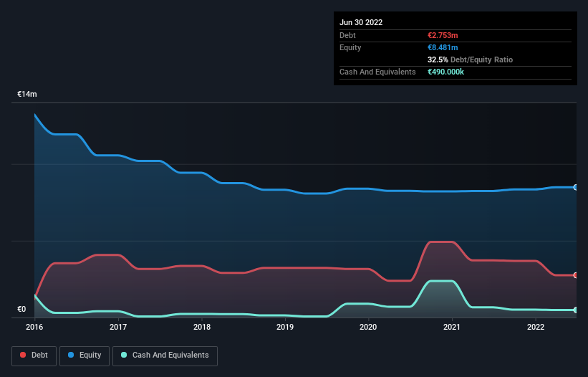
Task: Click the 2020 x-axis label
Action: (368, 327)
